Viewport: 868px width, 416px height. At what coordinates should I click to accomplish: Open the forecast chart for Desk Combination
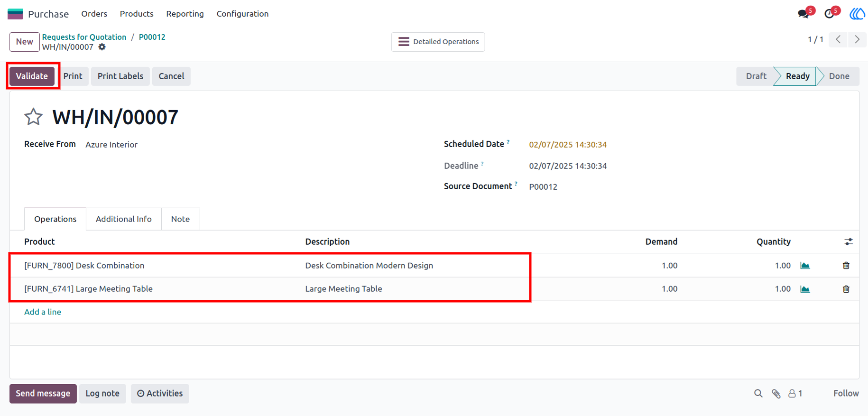(805, 265)
